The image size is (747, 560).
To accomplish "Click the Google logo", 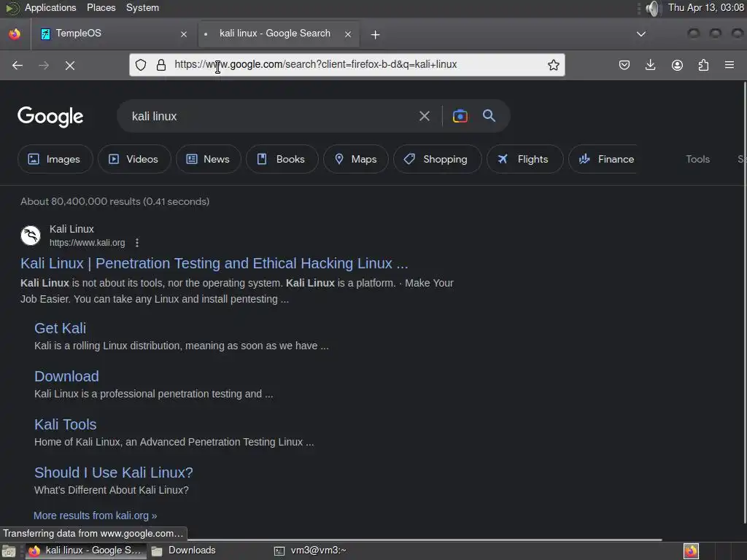I will 50,116.
